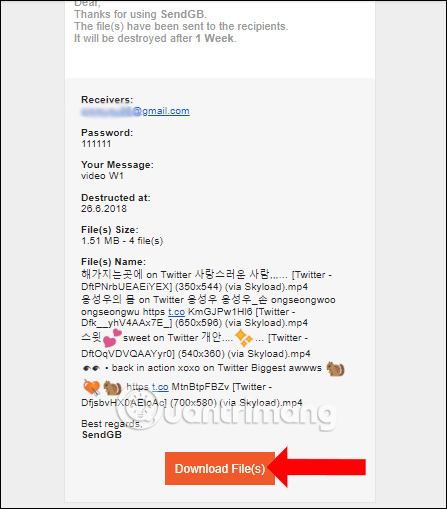Click the chipmunk emoji after Biggest awwws
The height and width of the screenshot is (509, 447).
[335, 368]
